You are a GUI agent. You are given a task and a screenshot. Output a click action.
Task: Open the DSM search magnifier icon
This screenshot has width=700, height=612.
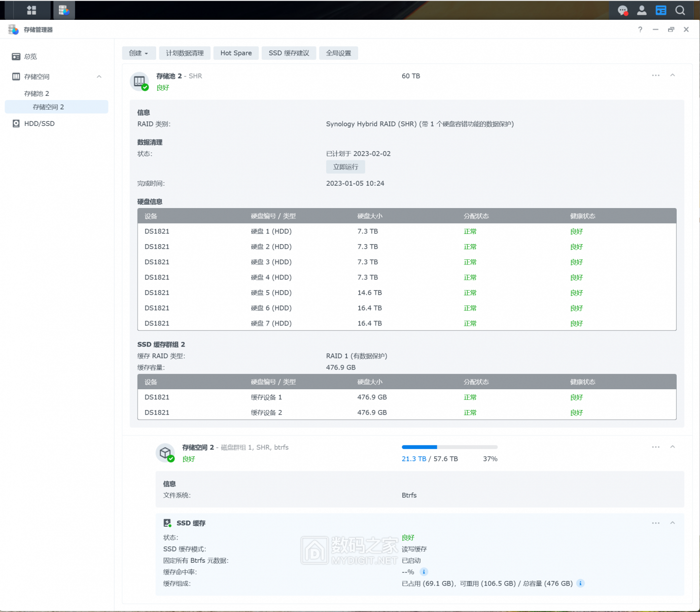click(680, 10)
